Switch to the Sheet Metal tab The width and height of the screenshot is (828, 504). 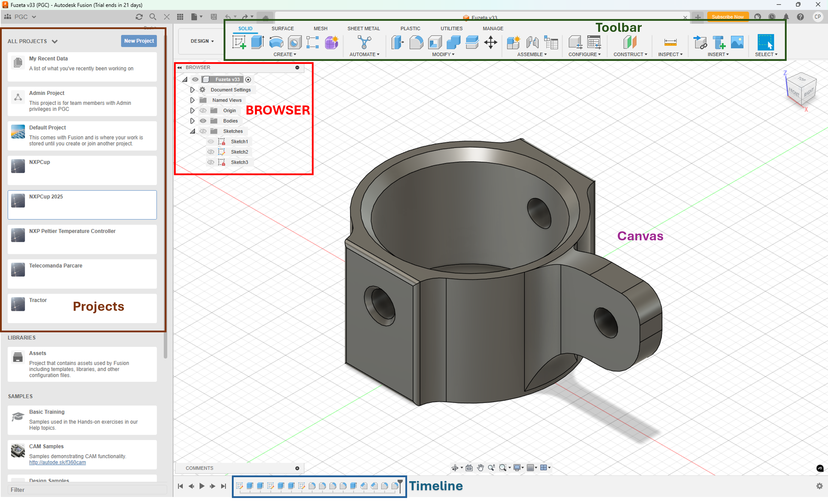pyautogui.click(x=363, y=29)
